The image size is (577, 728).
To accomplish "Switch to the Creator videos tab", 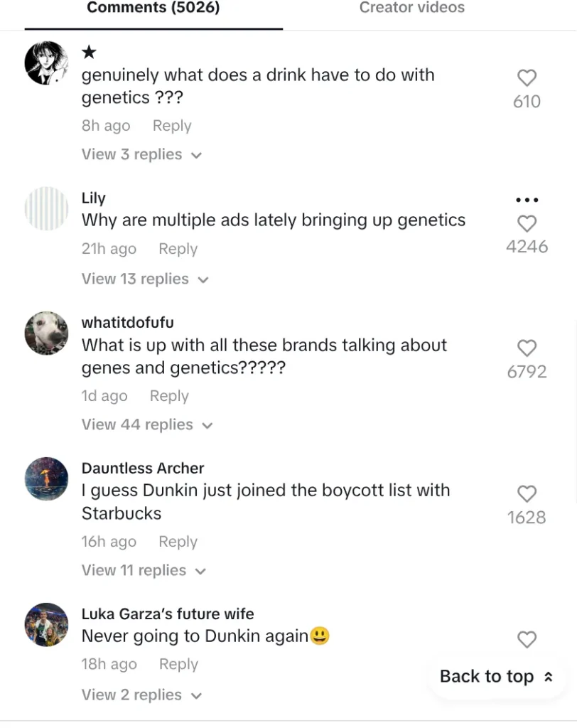I will (x=411, y=8).
